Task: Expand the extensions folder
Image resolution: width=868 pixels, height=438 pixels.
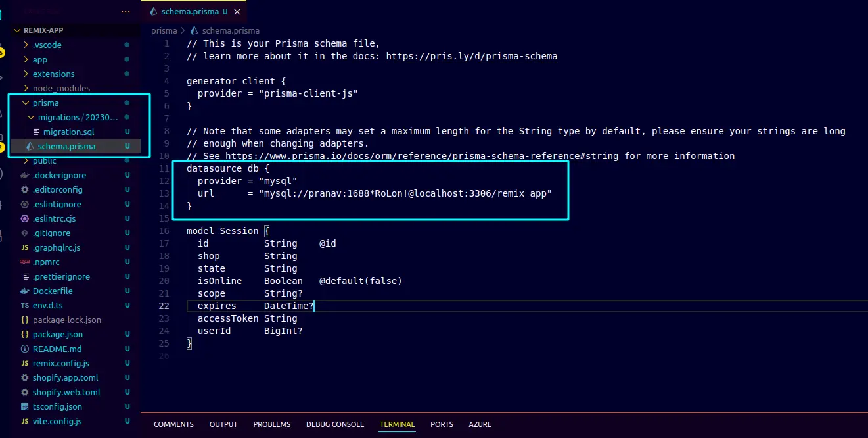Action: (x=26, y=74)
